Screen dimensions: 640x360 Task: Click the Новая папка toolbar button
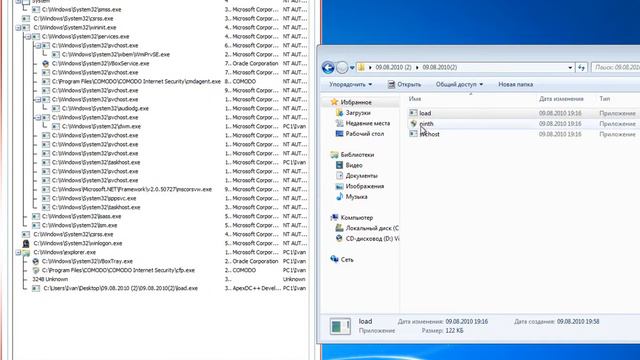[516, 84]
